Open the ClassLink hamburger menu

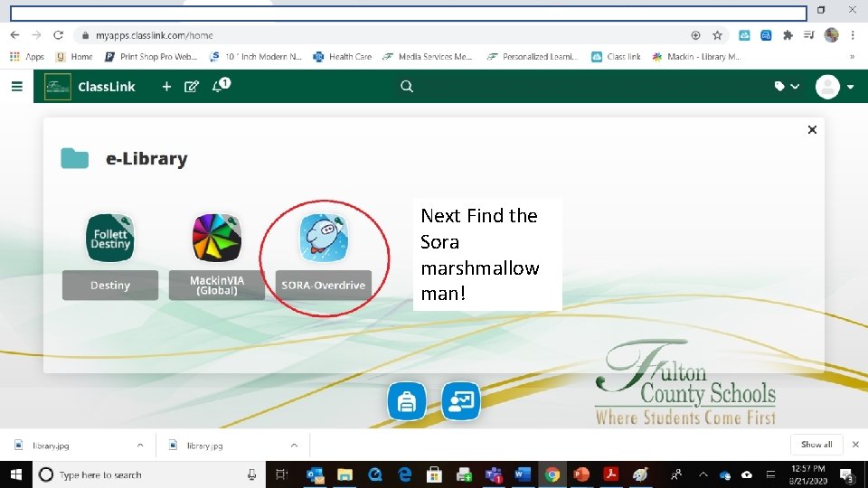[x=17, y=87]
